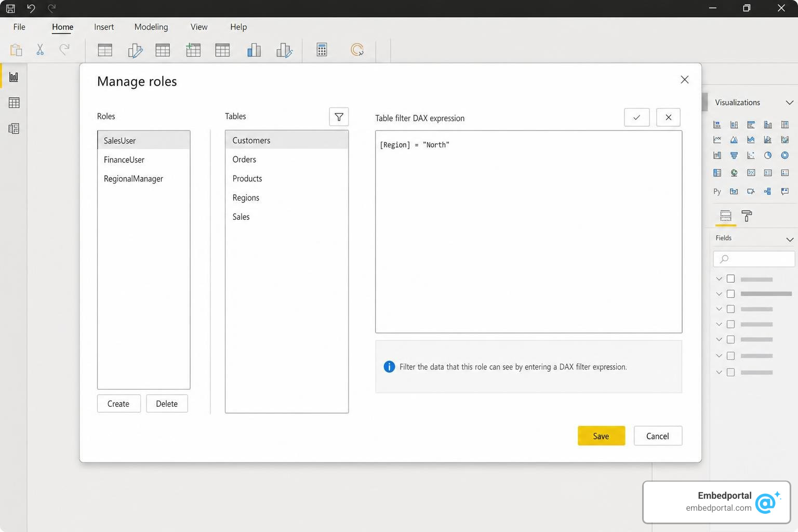Open the File menu
This screenshot has width=798, height=532.
[x=19, y=27]
